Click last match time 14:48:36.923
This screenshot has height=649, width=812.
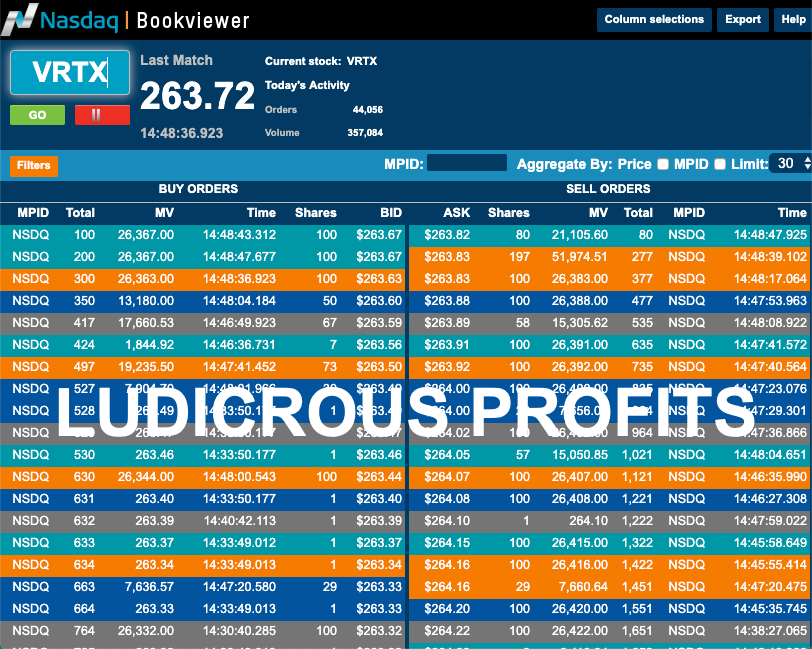(181, 134)
